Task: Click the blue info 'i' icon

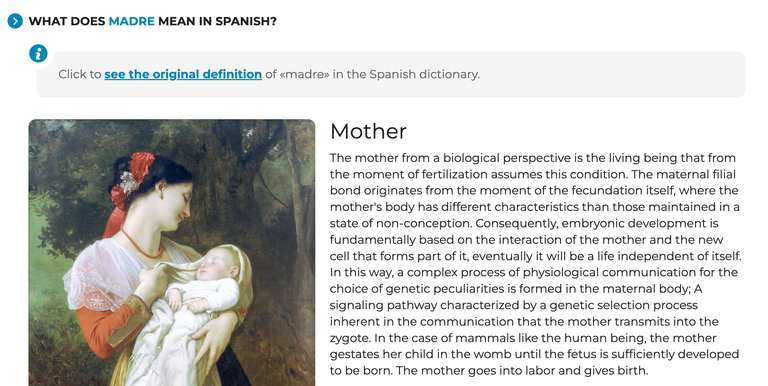Action: (38, 53)
